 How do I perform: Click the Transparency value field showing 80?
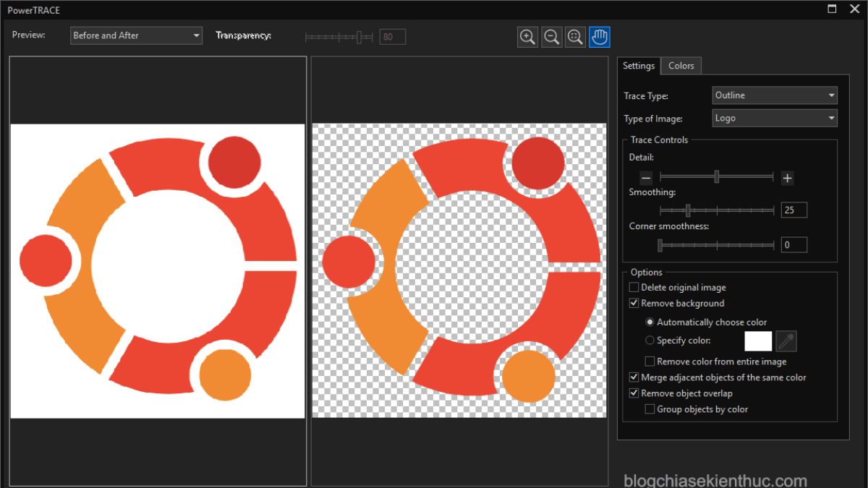393,36
